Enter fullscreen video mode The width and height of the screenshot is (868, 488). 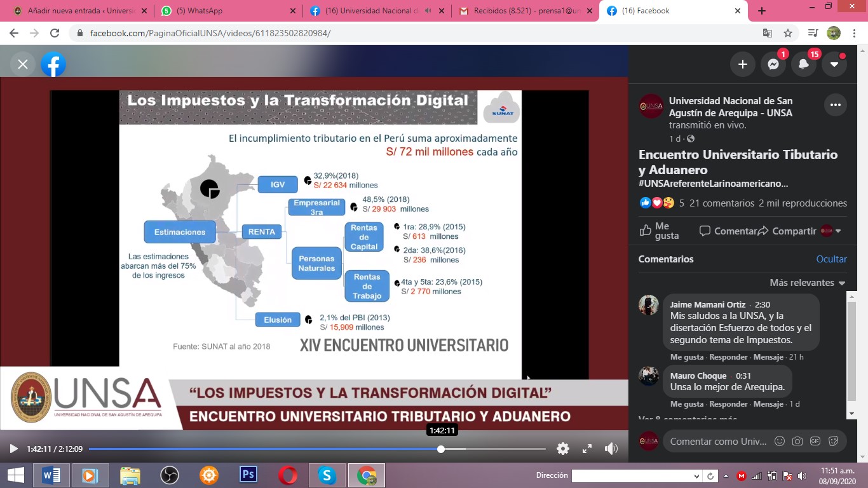click(x=588, y=449)
